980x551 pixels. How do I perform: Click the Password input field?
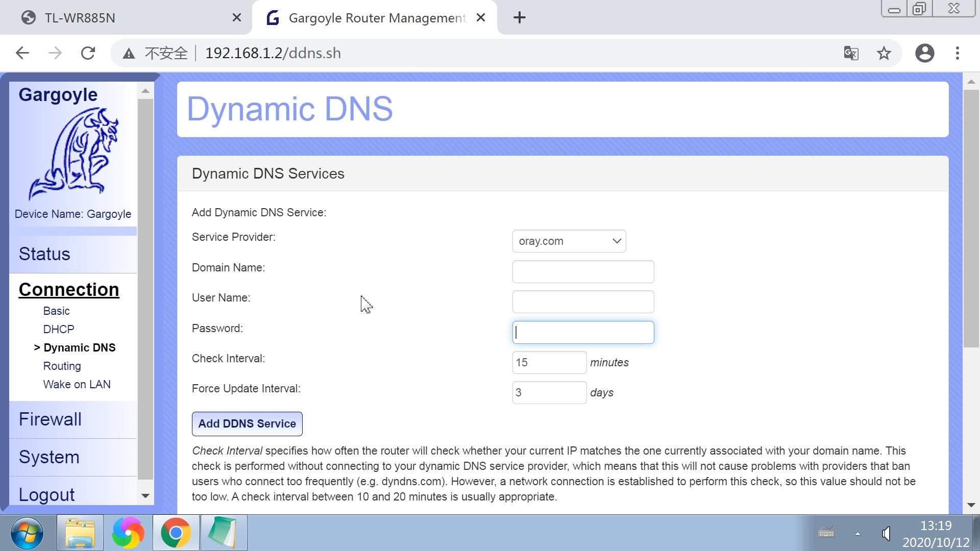(x=583, y=332)
